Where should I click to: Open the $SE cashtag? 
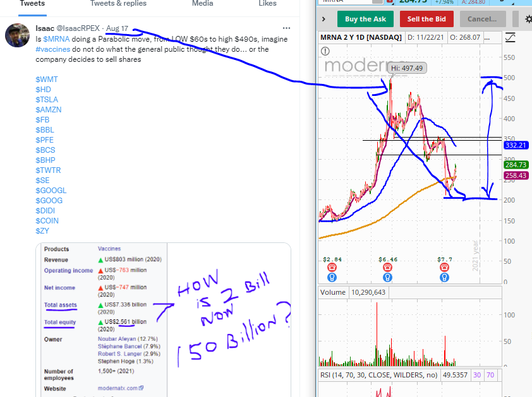coord(42,181)
